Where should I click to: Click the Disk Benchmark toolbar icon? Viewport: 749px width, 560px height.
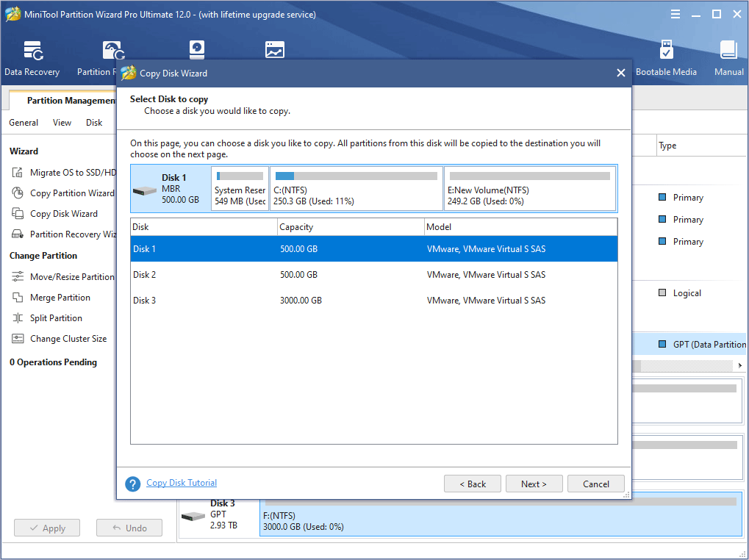(x=197, y=50)
